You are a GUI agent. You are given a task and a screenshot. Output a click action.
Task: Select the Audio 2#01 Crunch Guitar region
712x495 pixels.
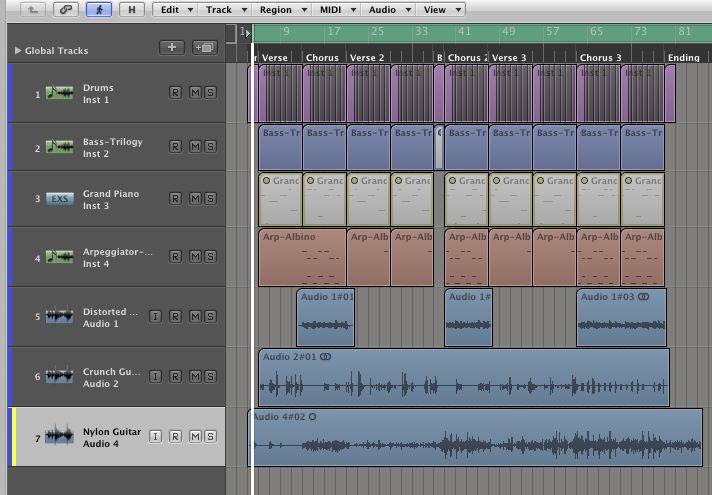[x=464, y=377]
